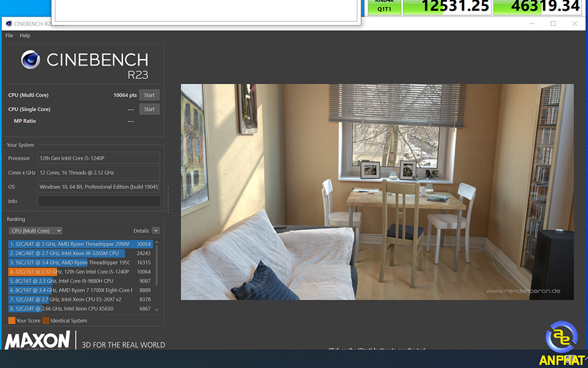Image resolution: width=588 pixels, height=368 pixels.
Task: Close the Cinebench window
Action: click(575, 24)
